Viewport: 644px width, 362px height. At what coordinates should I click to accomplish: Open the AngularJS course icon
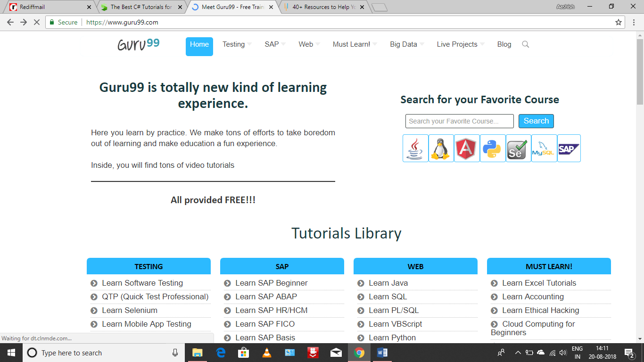(467, 148)
